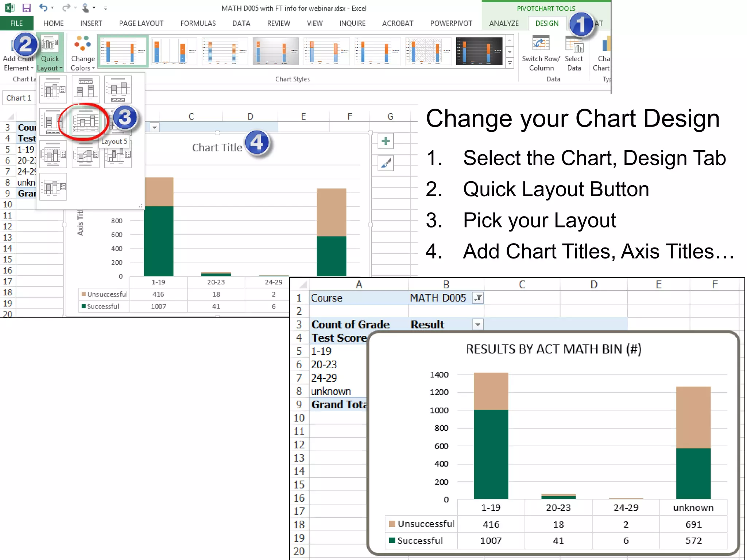Switch to the INQUIRE tab
The height and width of the screenshot is (560, 747).
pos(352,23)
